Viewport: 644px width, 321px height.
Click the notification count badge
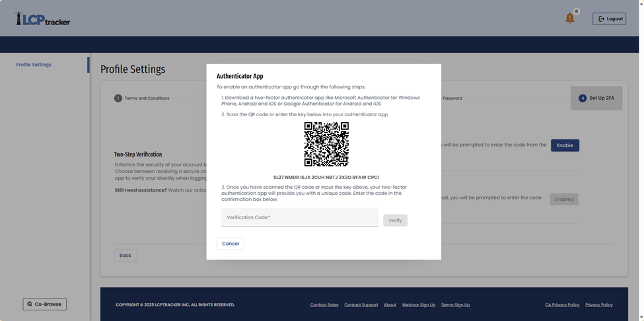coord(577,11)
